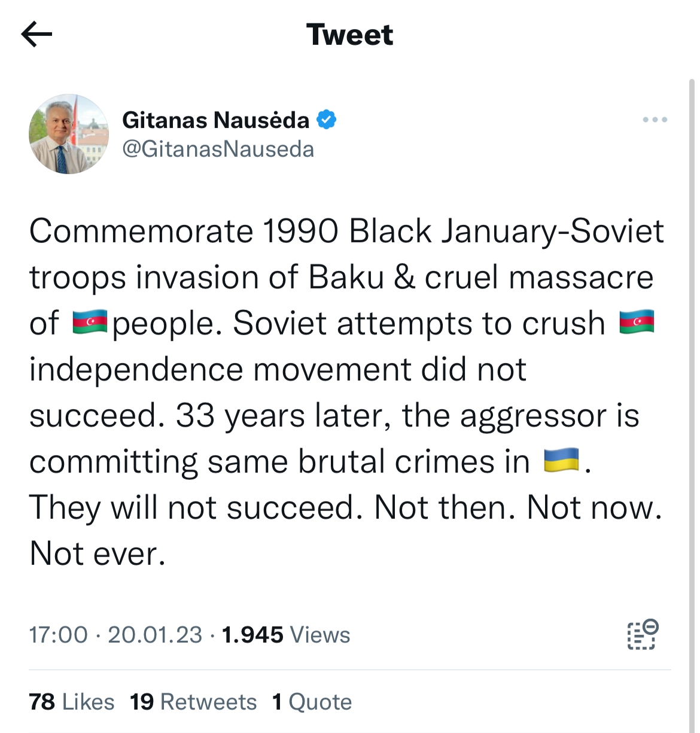
Task: Click the "Not ever." closing line
Action: 98,553
